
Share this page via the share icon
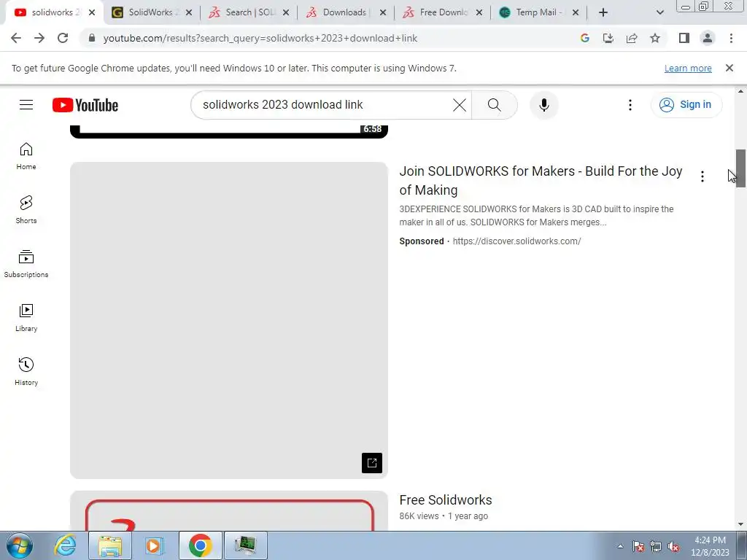click(632, 38)
